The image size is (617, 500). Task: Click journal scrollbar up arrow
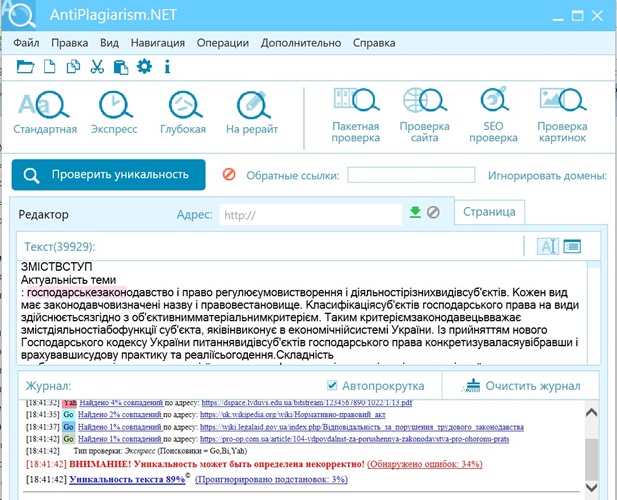coord(591,412)
